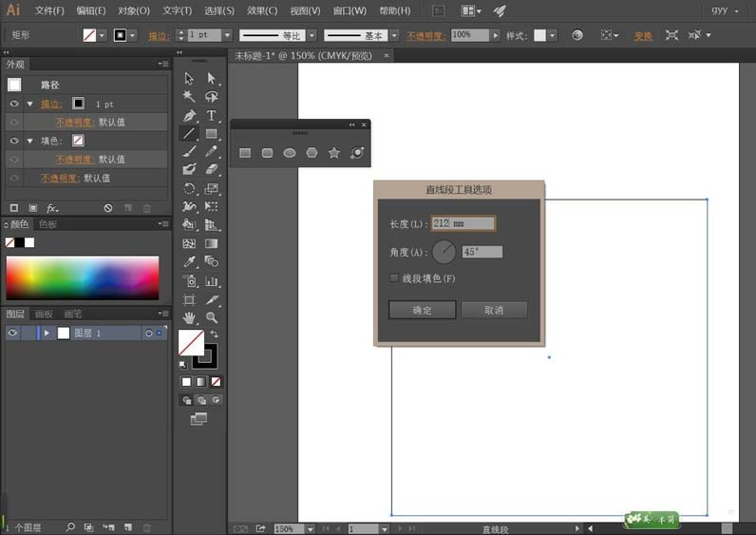Open the 窗口(W) menu

click(350, 10)
